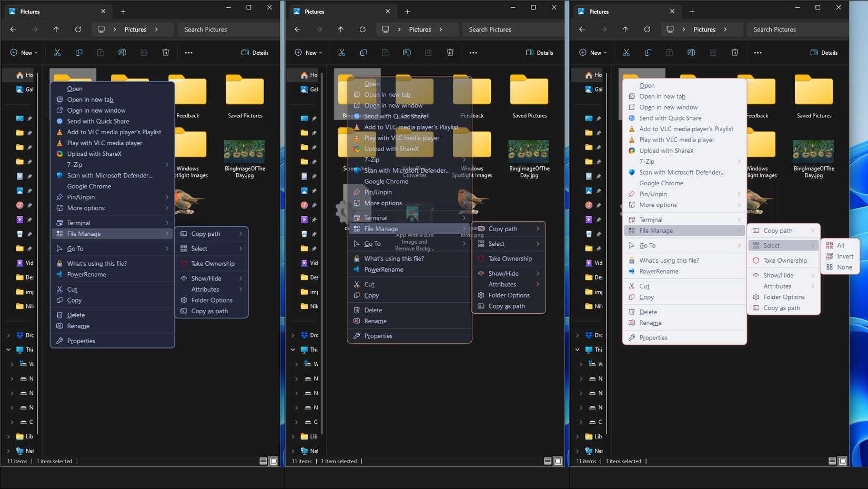
Task: Click the Back navigation arrow
Action: 13,29
